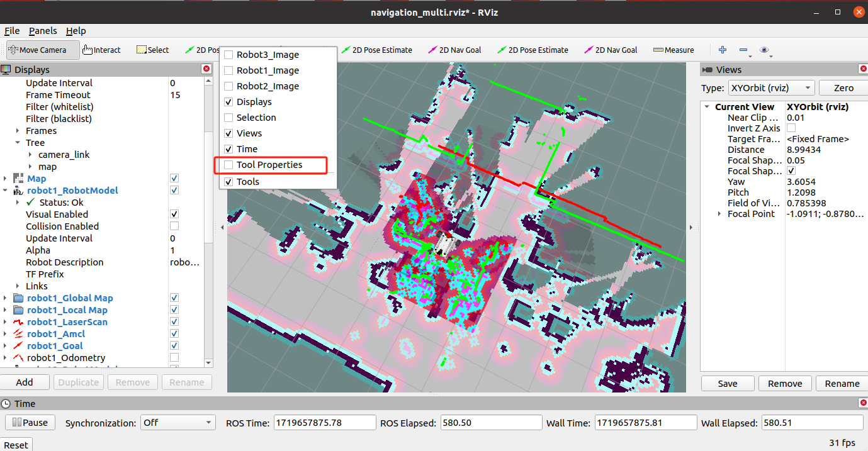Expand the Focal Point property
The height and width of the screenshot is (451, 868).
(x=719, y=214)
